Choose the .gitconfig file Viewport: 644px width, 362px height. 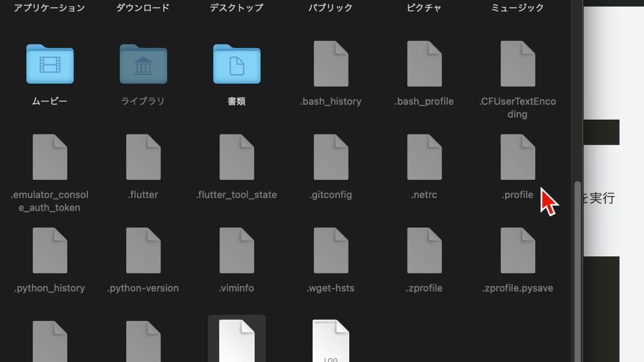point(331,157)
